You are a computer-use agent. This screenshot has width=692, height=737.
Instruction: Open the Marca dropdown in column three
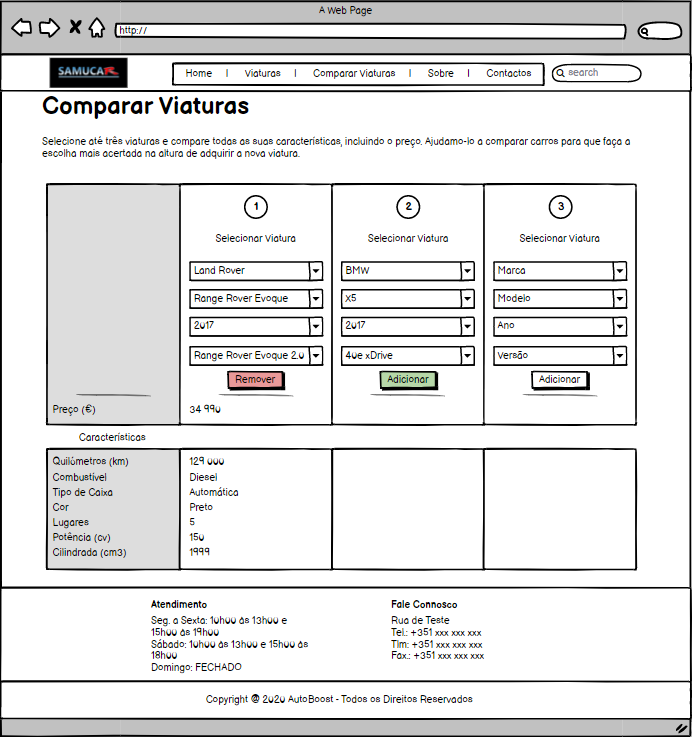point(560,271)
